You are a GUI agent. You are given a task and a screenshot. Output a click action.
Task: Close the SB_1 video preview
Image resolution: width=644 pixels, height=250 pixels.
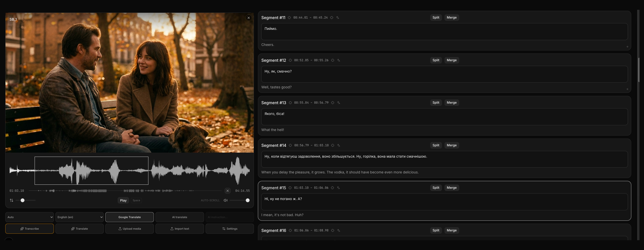(x=249, y=18)
